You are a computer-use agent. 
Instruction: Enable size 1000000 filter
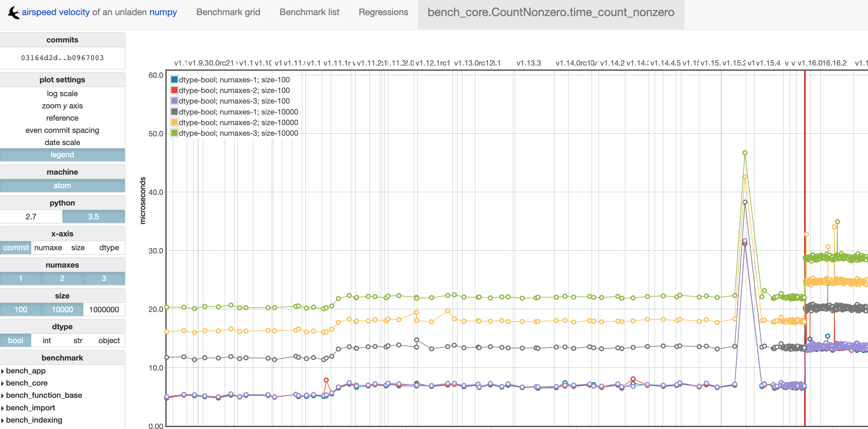click(x=104, y=309)
